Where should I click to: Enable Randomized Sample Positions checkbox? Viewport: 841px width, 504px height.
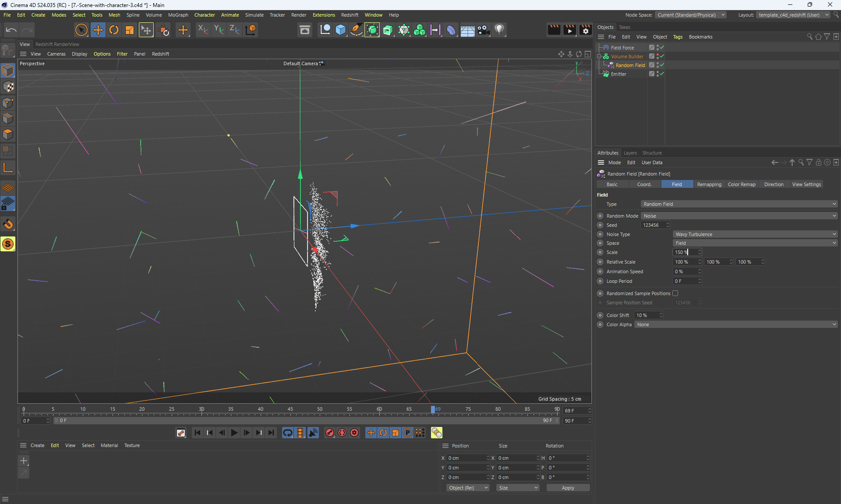click(675, 293)
